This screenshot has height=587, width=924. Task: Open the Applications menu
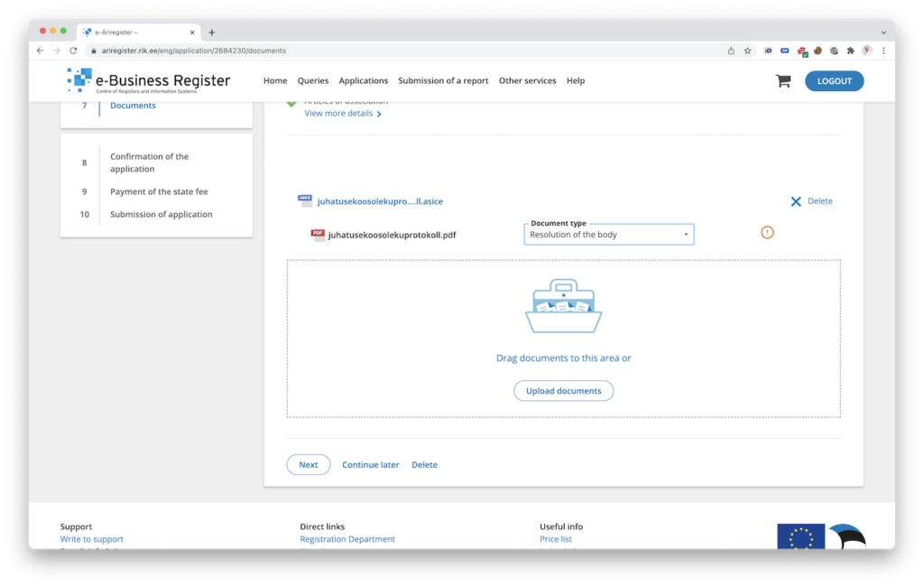363,81
